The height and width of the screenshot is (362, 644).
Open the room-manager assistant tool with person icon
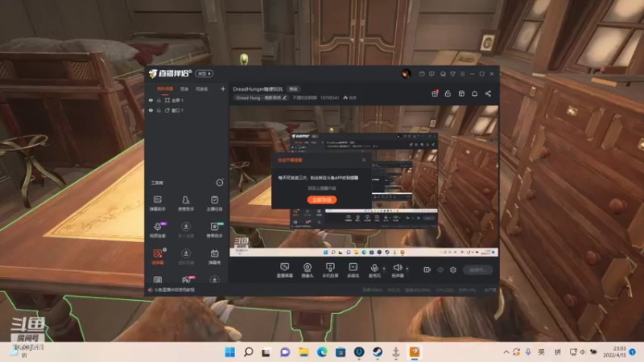point(186,204)
